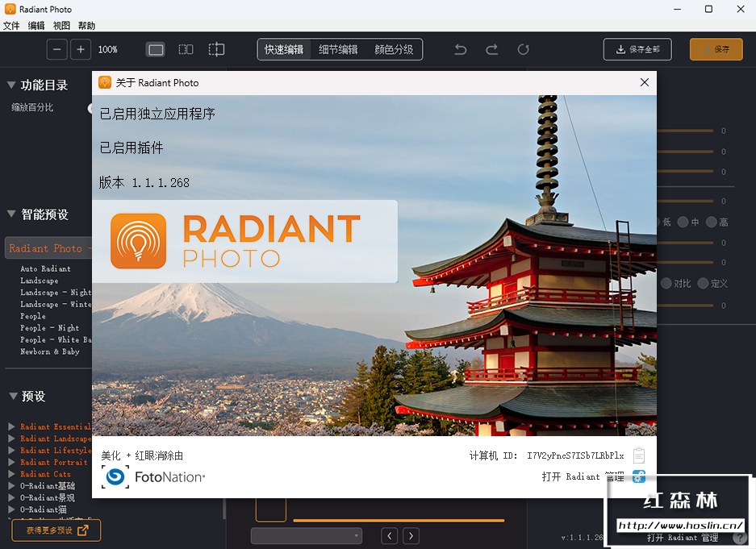Viewport: 756px width, 549px height.
Task: Click the next image arrow button
Action: point(411,535)
